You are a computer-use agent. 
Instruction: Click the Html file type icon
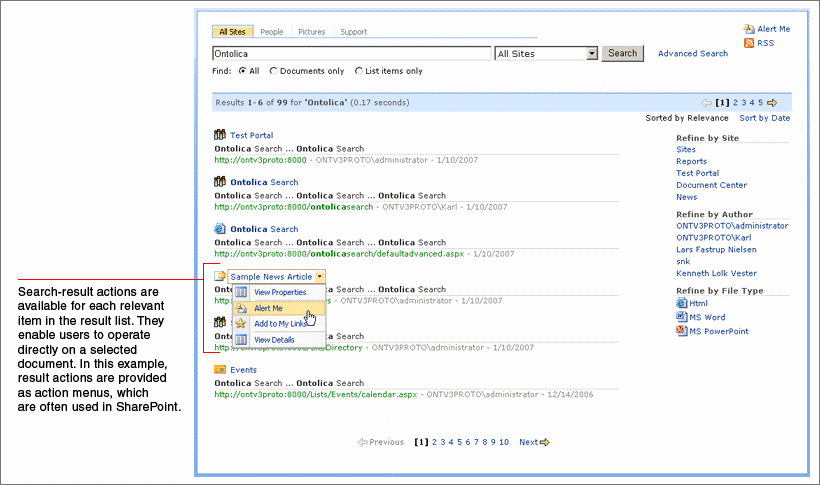(681, 303)
